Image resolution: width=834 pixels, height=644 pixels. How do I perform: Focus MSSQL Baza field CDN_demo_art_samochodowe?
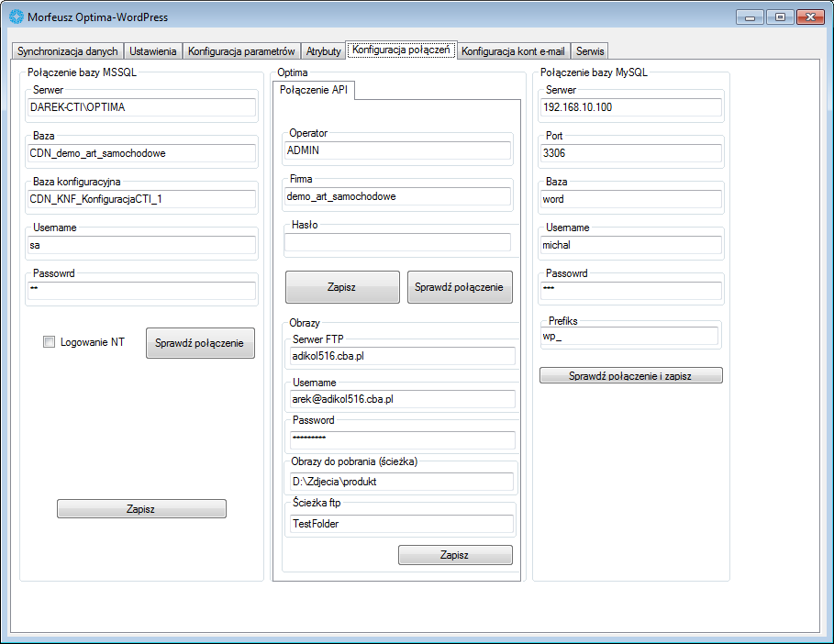tap(141, 153)
